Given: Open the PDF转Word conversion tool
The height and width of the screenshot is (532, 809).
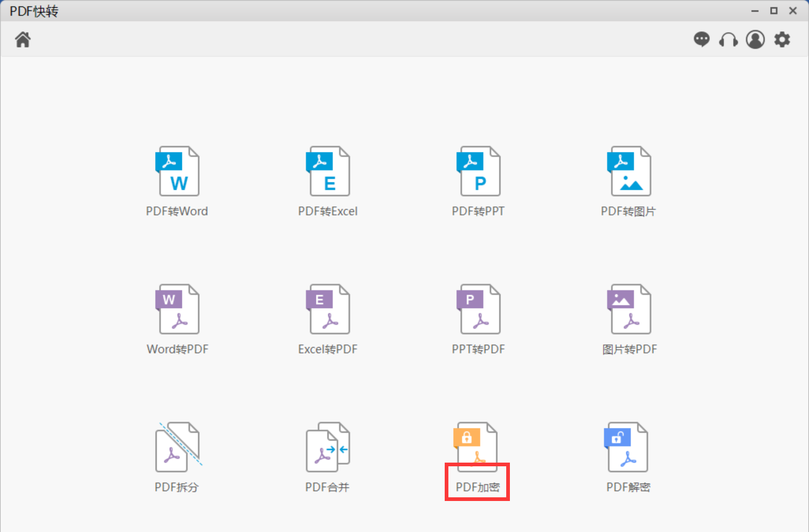Looking at the screenshot, I should 177,171.
